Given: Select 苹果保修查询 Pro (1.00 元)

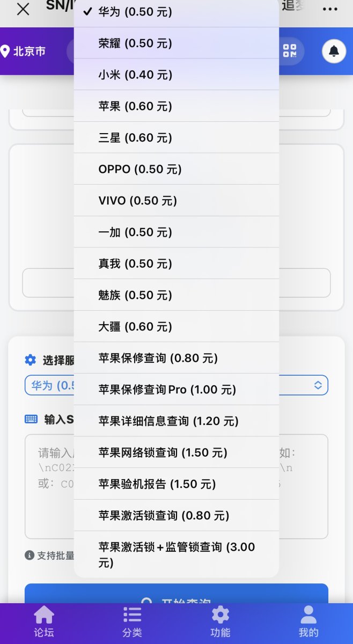Looking at the screenshot, I should 167,390.
